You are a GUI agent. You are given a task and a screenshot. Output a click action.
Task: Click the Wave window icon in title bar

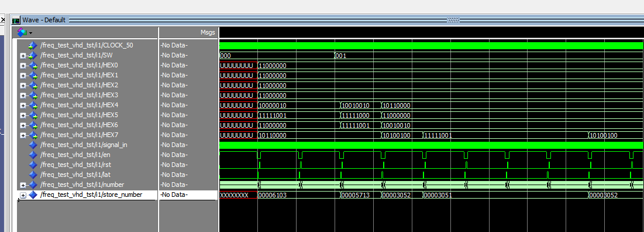coord(16,20)
